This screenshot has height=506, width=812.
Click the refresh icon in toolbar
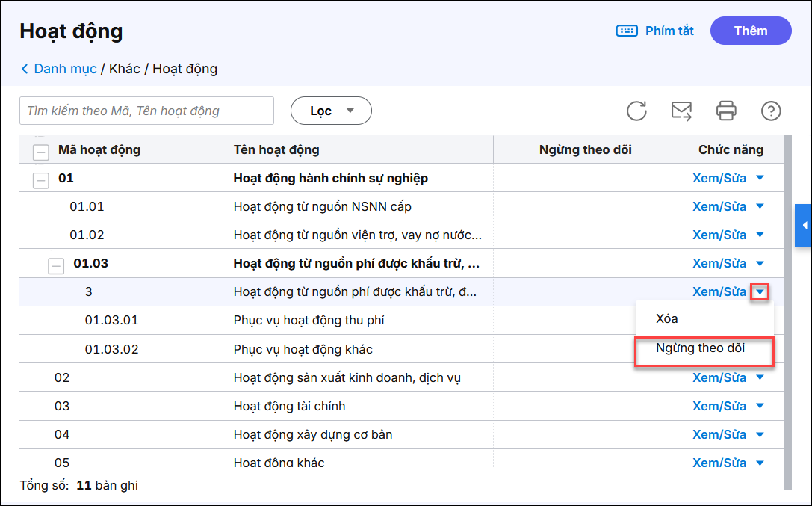click(636, 111)
